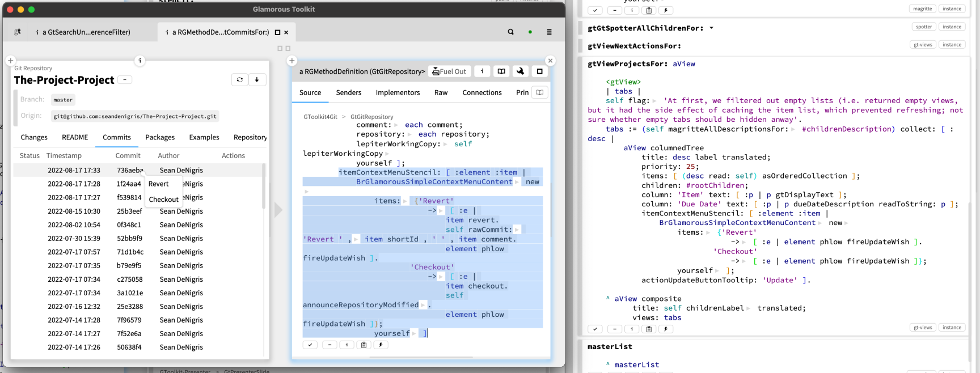Open the gtViewNextActionsFor: method header
980x373 pixels.
(634, 45)
